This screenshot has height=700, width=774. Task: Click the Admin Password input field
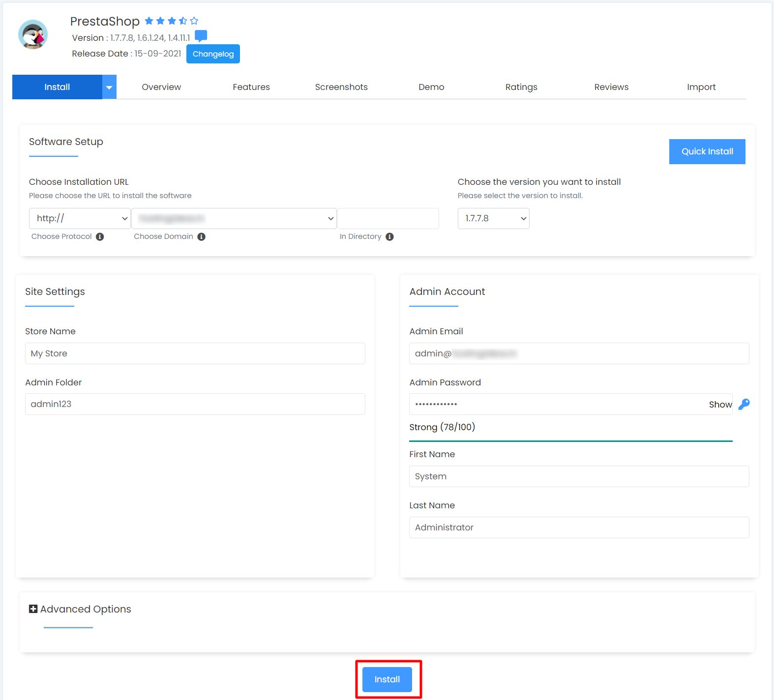pos(571,404)
